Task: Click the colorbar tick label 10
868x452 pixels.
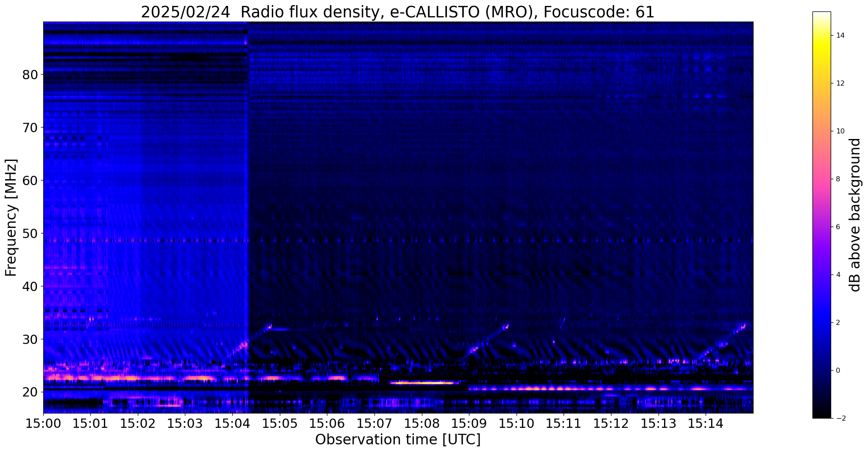Action: (x=840, y=131)
